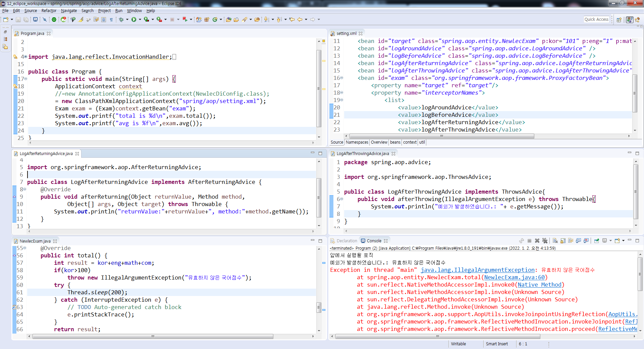The height and width of the screenshot is (349, 644).
Task: Open the Debug button dropdown arrow
Action: pos(127,19)
